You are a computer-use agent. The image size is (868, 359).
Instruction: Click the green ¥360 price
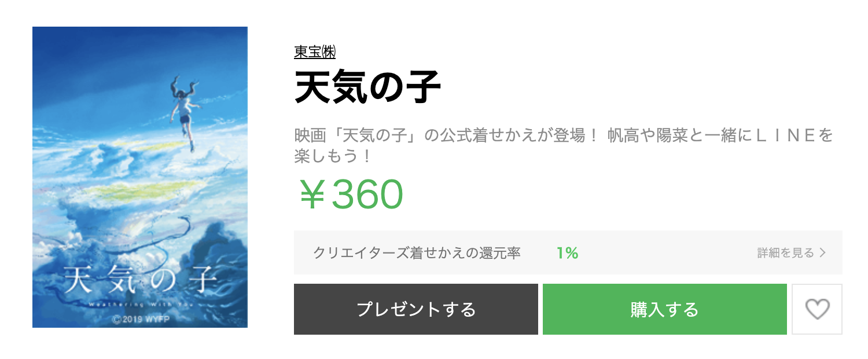[350, 195]
